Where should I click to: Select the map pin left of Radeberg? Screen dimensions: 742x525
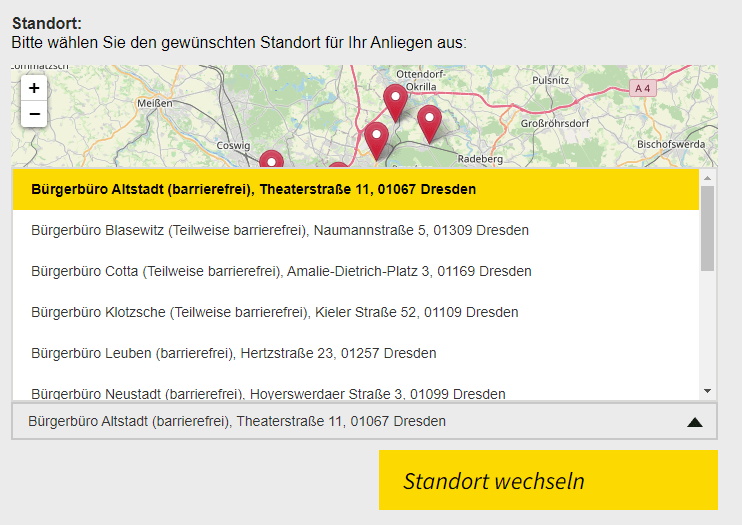click(x=429, y=125)
